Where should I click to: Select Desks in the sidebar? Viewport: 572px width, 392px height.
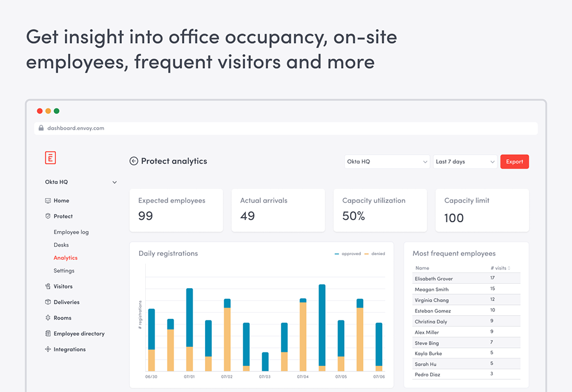pyautogui.click(x=61, y=245)
